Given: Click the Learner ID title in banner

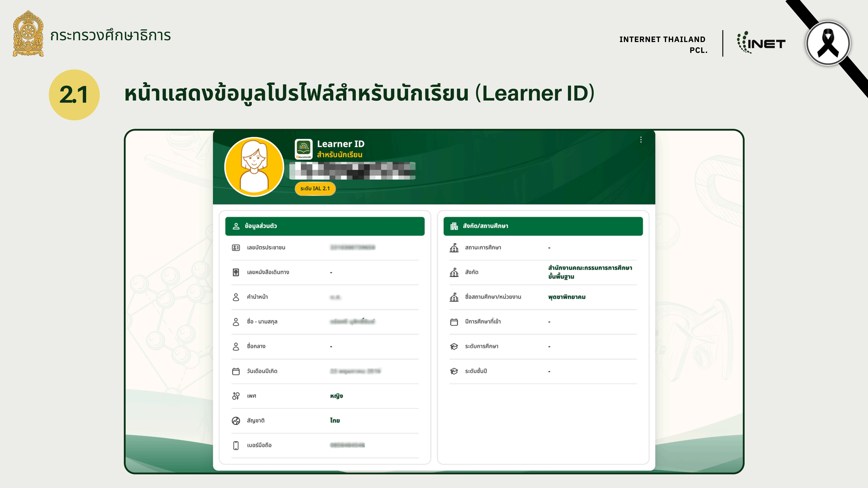Looking at the screenshot, I should [x=341, y=144].
